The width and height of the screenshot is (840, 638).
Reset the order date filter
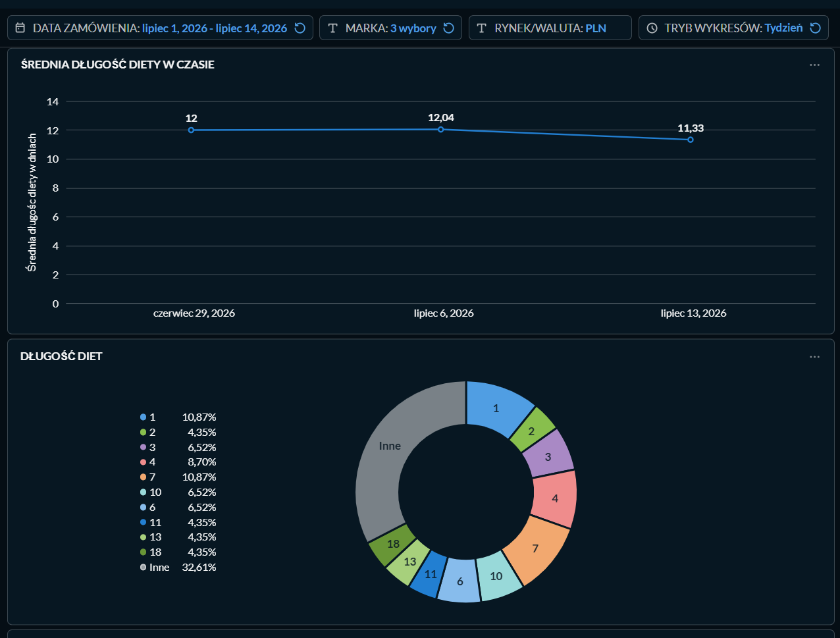click(300, 28)
